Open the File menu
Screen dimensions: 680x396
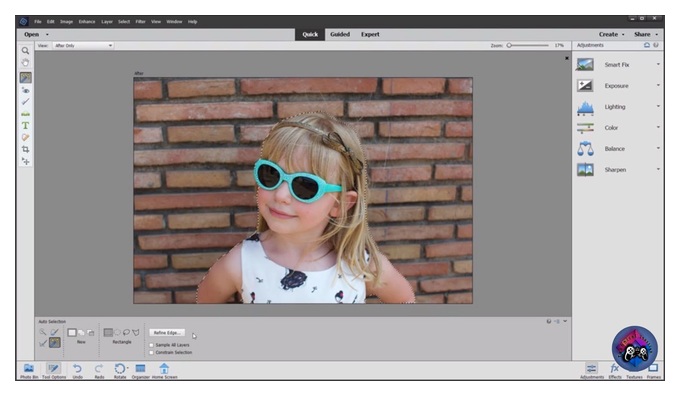(x=38, y=22)
